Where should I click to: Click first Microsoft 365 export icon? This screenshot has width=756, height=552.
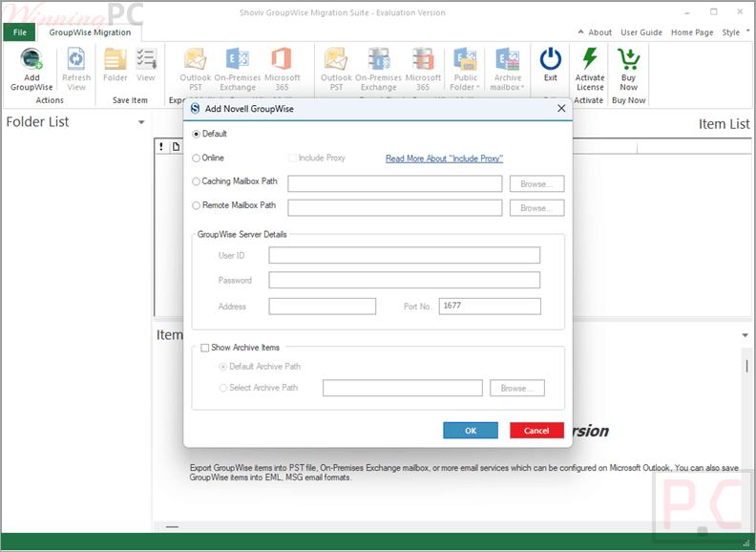(x=282, y=59)
